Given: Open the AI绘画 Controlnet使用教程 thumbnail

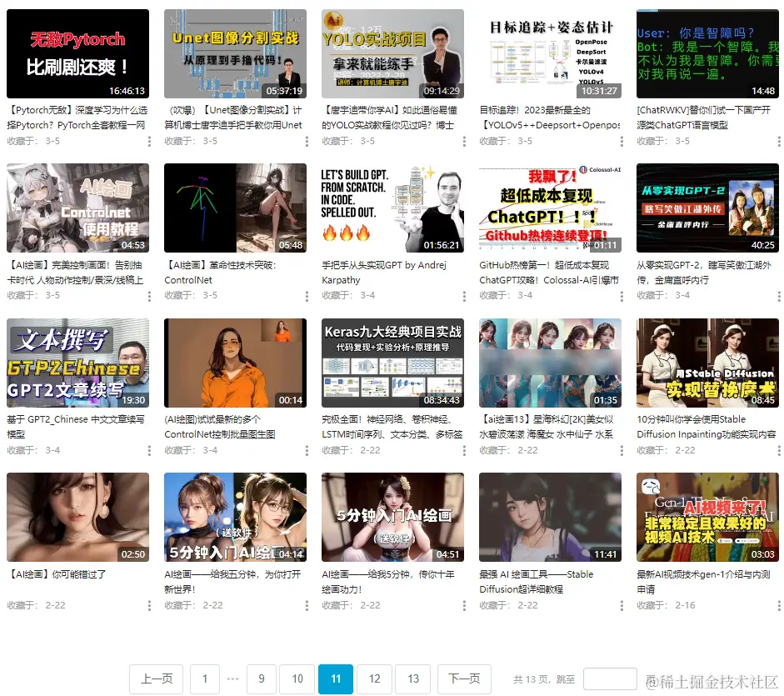Looking at the screenshot, I should pos(77,208).
